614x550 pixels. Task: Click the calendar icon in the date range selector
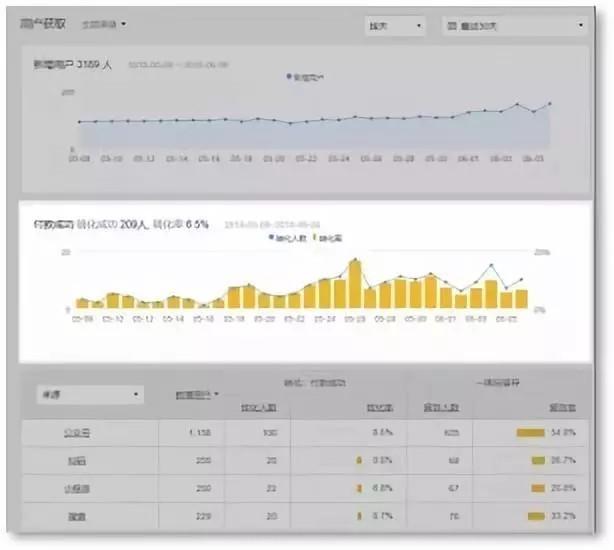[x=452, y=26]
